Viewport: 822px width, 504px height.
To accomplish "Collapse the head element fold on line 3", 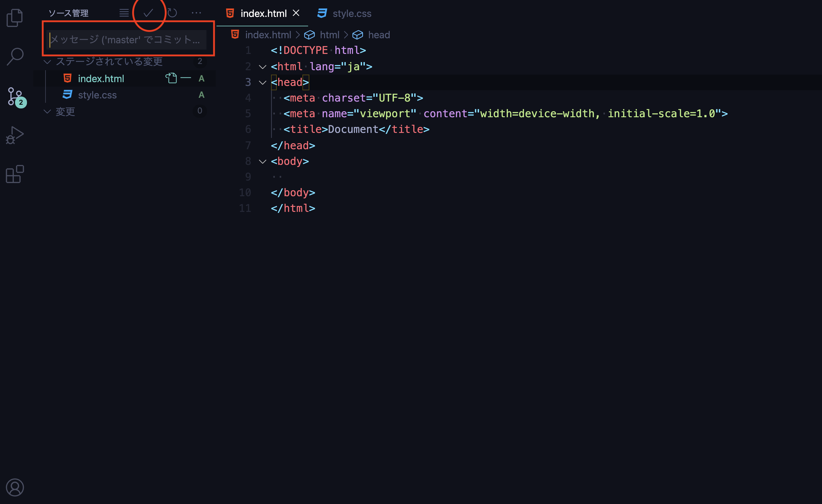I will tap(263, 82).
